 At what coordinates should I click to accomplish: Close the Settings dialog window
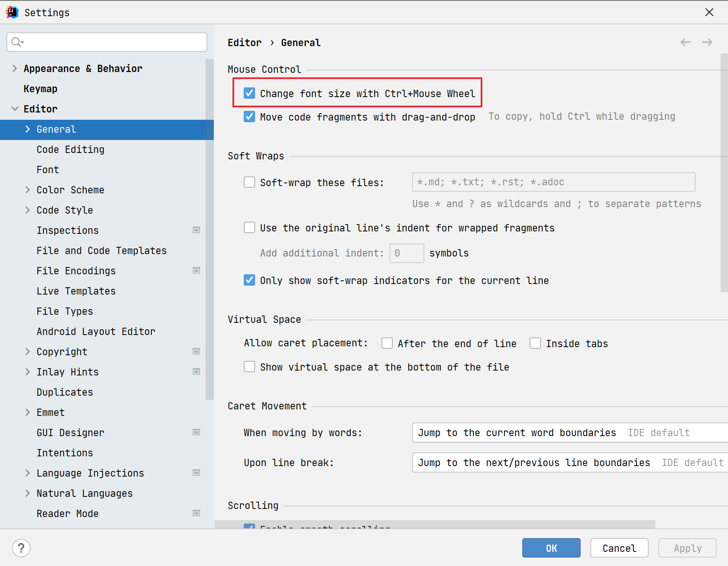[x=709, y=13]
